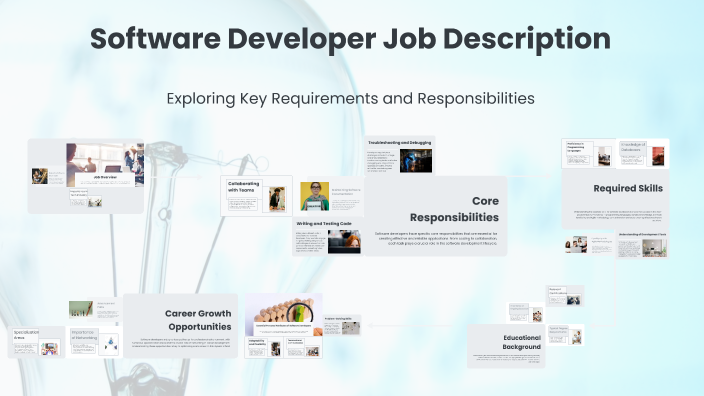Open the 'Typical Degree Requirements' slide
704x396 pixels.
(565, 335)
